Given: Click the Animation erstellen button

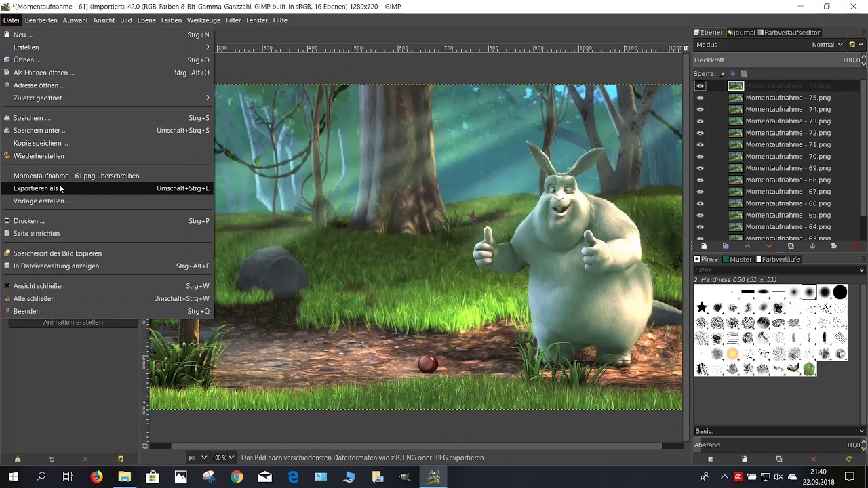Looking at the screenshot, I should tap(73, 323).
